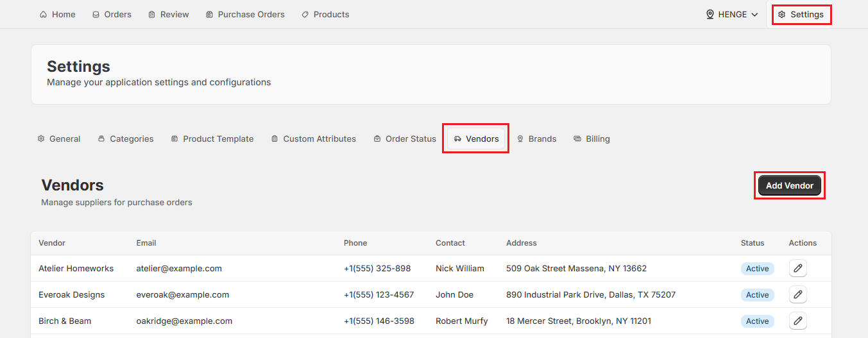Viewport: 868px width, 338px height.
Task: Click the Vendors section heading
Action: [72, 185]
